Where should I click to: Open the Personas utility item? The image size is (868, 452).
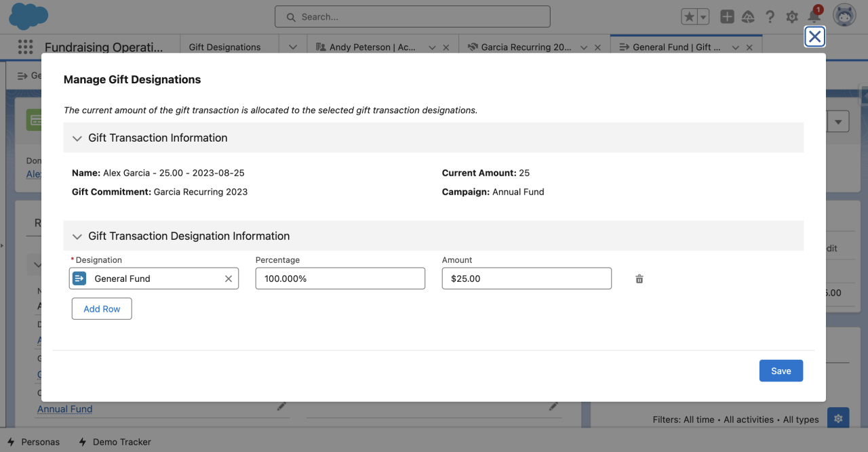(35, 442)
